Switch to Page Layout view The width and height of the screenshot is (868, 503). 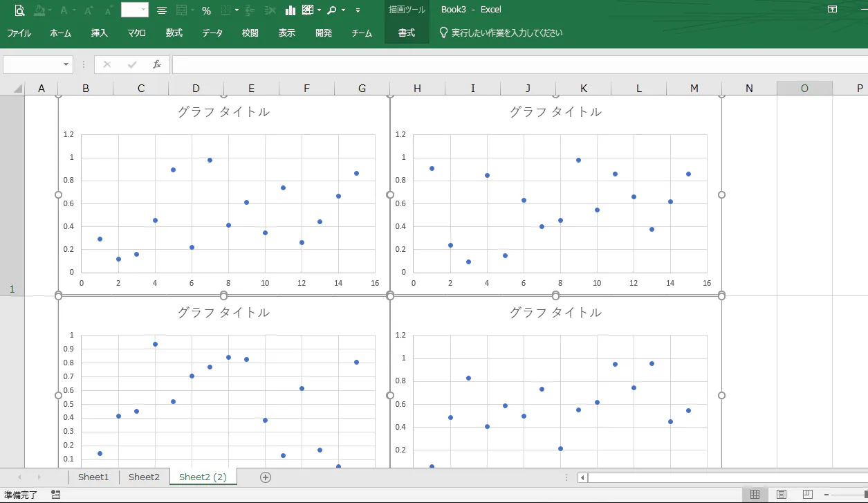click(x=782, y=495)
